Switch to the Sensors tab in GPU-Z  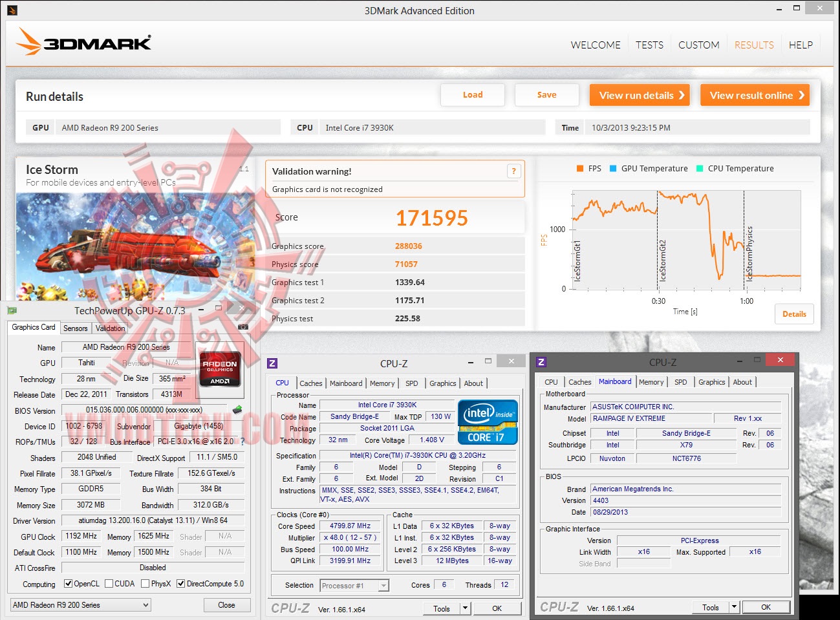76,328
